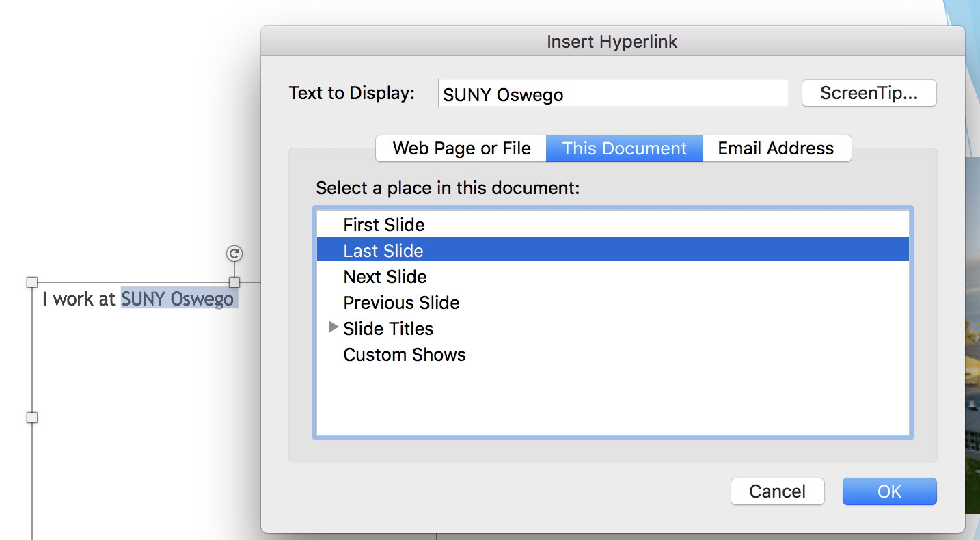The image size is (980, 540).
Task: Click the left-middle text box resize handle
Action: tap(31, 418)
